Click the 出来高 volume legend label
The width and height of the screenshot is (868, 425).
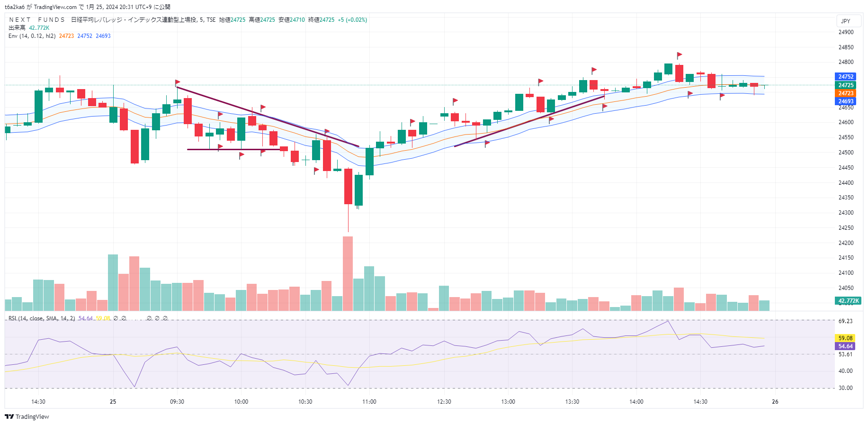click(17, 28)
